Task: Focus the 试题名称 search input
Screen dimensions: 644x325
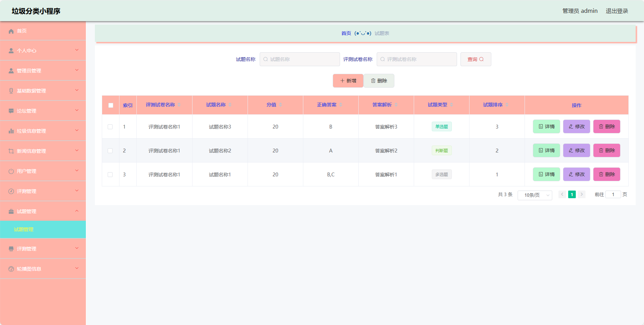Action: 300,59
